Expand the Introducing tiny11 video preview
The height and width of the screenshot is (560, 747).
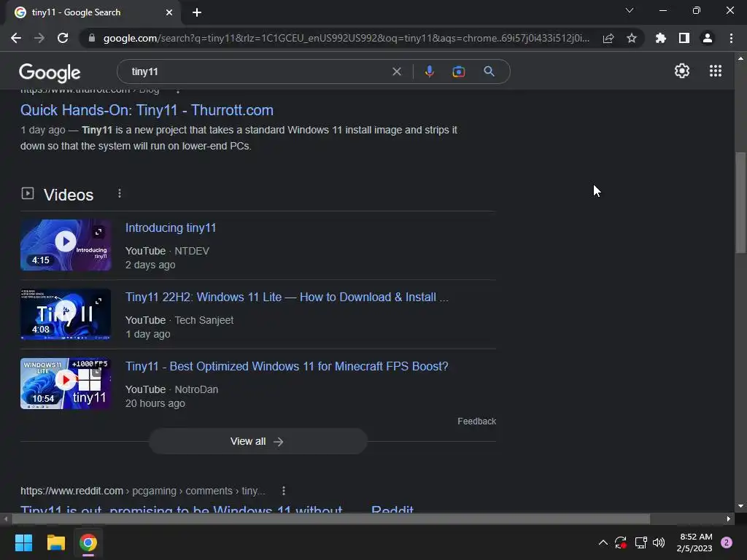pyautogui.click(x=98, y=232)
